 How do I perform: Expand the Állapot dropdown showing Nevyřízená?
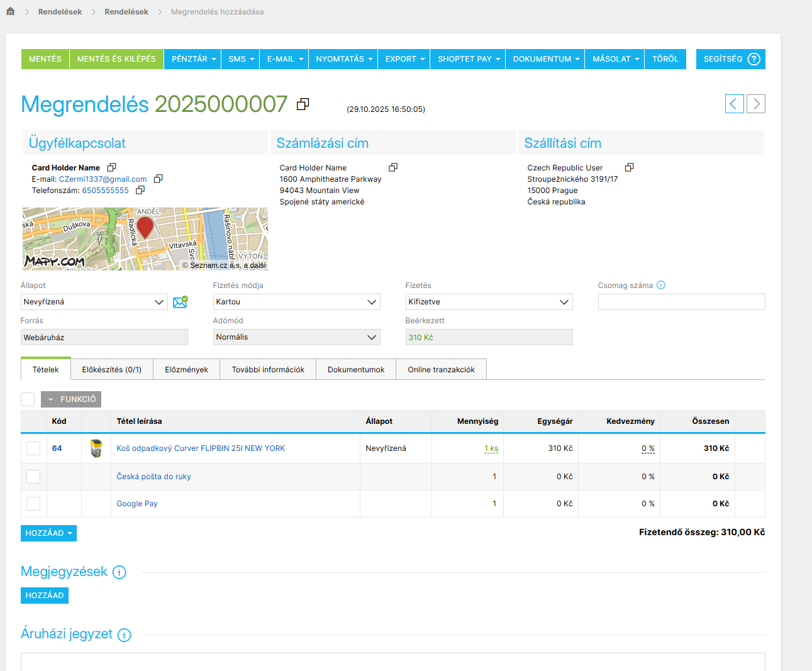tap(94, 302)
